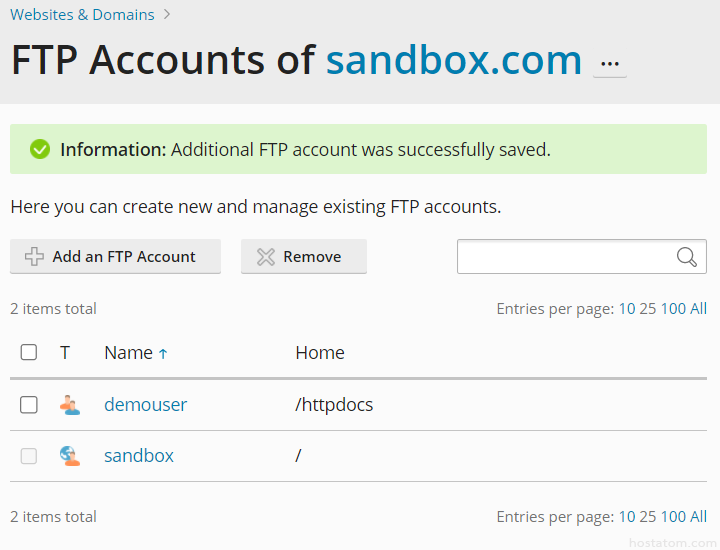Open Websites & Domains breadcrumb
This screenshot has height=550, width=720.
tap(82, 15)
